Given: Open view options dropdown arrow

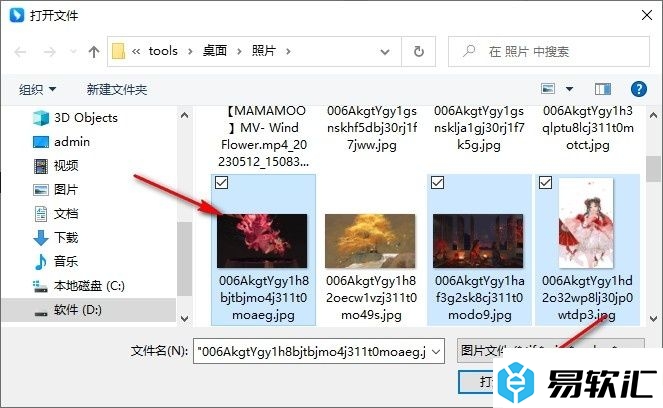Looking at the screenshot, I should (x=569, y=89).
